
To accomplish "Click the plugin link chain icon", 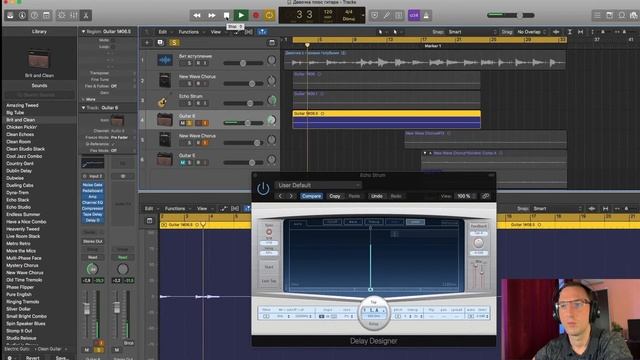I will click(x=485, y=196).
